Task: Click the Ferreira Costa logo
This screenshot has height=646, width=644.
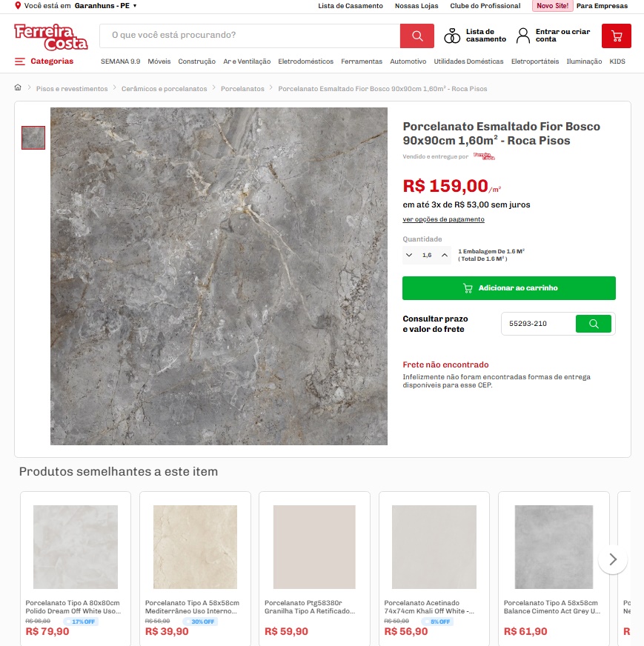Action: tap(51, 37)
